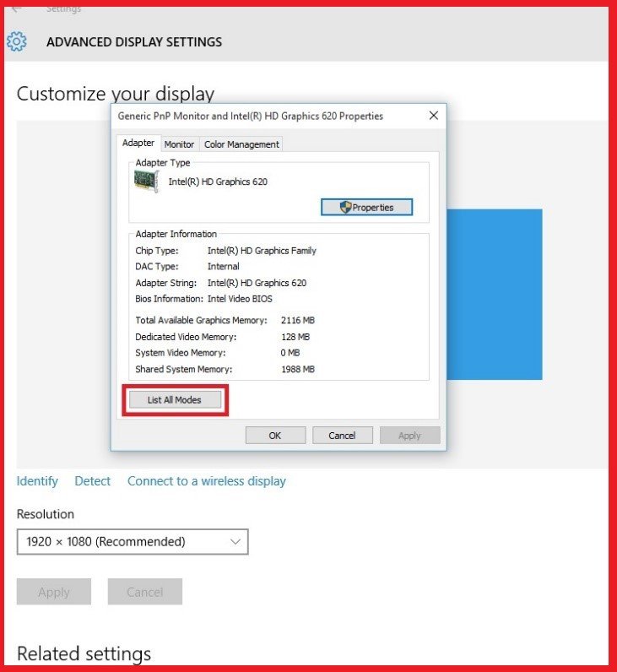
Task: Click the Intel(R) HD Graphics 620 adapter name
Action: (x=218, y=182)
